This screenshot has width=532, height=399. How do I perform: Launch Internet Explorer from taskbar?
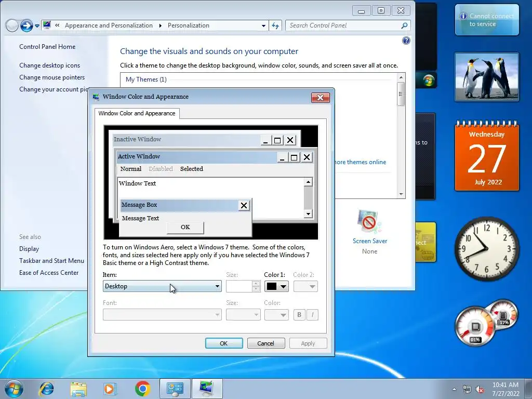click(46, 389)
